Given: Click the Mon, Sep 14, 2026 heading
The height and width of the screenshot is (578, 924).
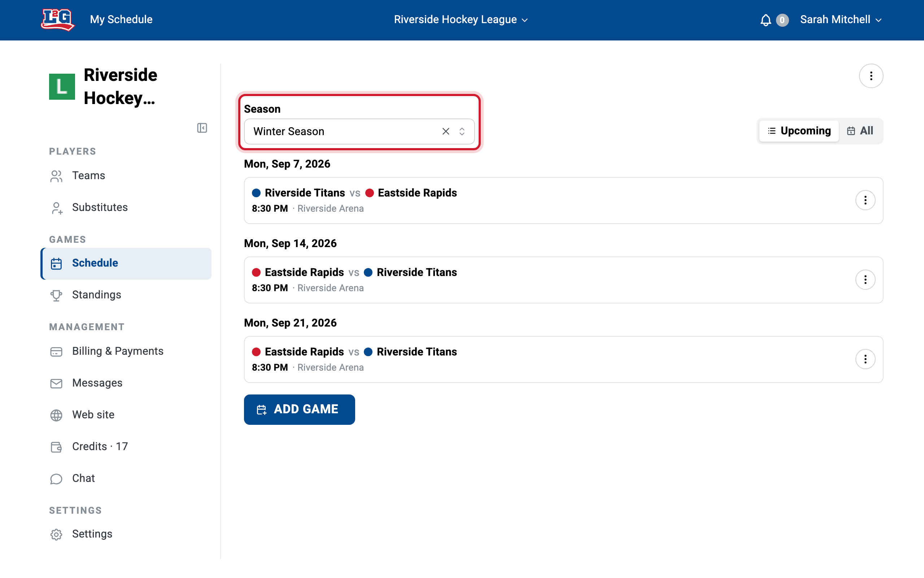Looking at the screenshot, I should click(x=290, y=243).
